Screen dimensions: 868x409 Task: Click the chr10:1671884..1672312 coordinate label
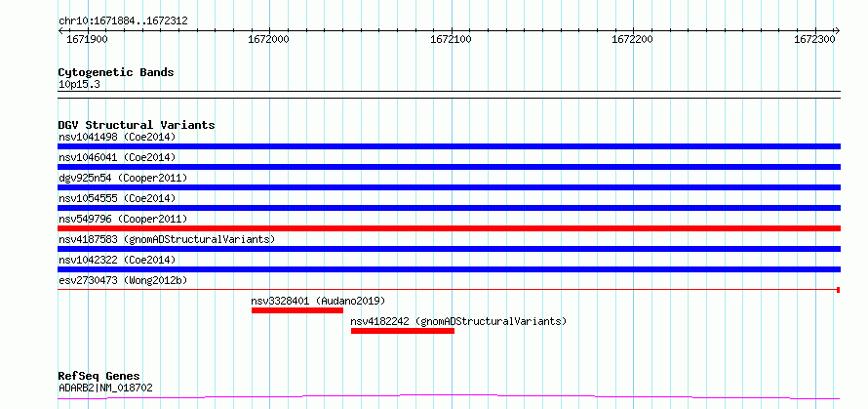point(123,21)
